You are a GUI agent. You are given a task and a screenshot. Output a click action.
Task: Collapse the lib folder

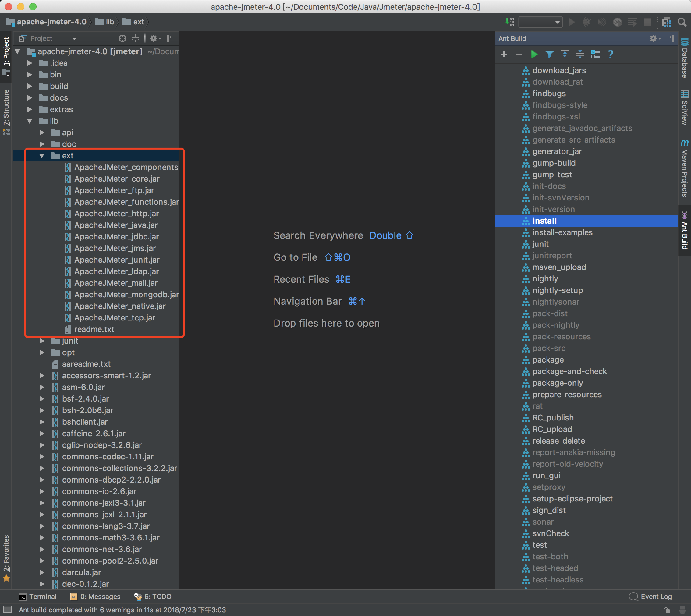click(30, 121)
